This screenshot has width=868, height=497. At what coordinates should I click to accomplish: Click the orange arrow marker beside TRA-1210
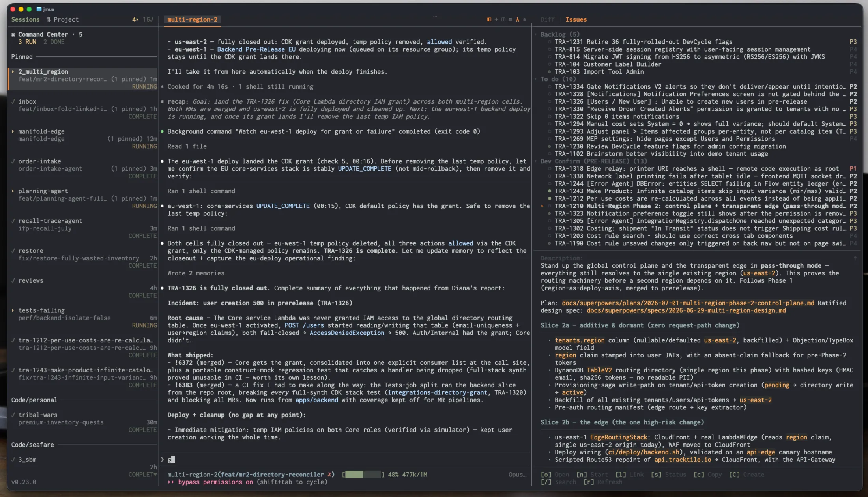542,206
